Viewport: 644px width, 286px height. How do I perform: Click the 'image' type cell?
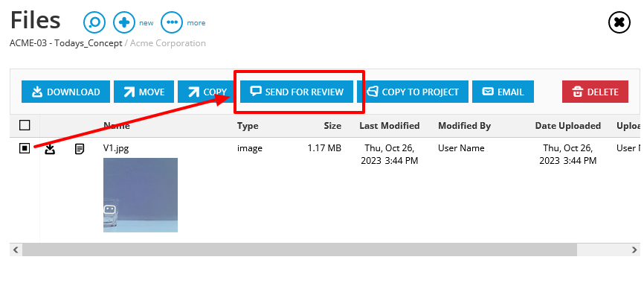click(x=250, y=148)
